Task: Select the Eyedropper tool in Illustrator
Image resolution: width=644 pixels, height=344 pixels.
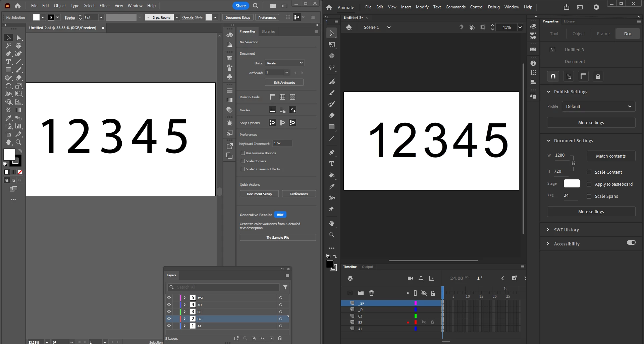Action: coord(8,118)
